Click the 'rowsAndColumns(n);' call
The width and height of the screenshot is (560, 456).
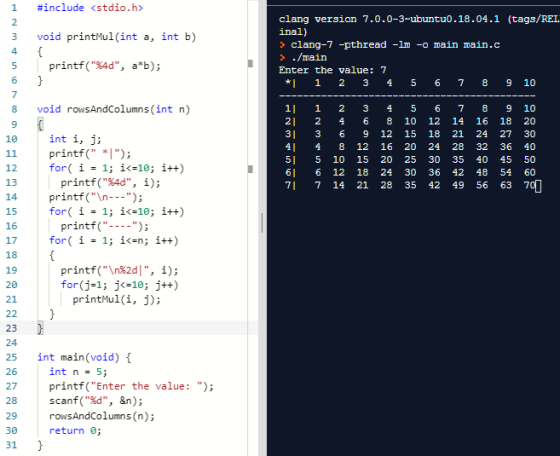point(102,416)
